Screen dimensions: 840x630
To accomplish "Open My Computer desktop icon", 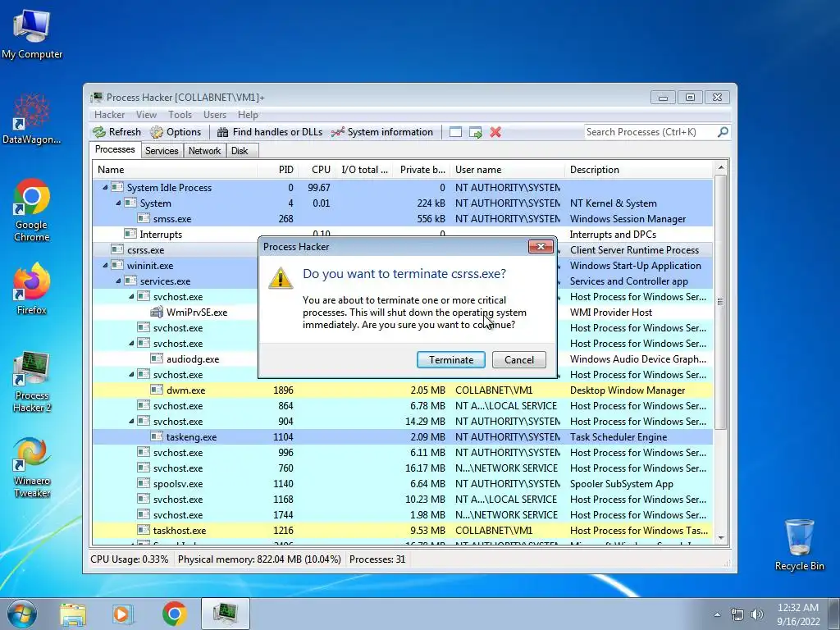I will click(32, 33).
